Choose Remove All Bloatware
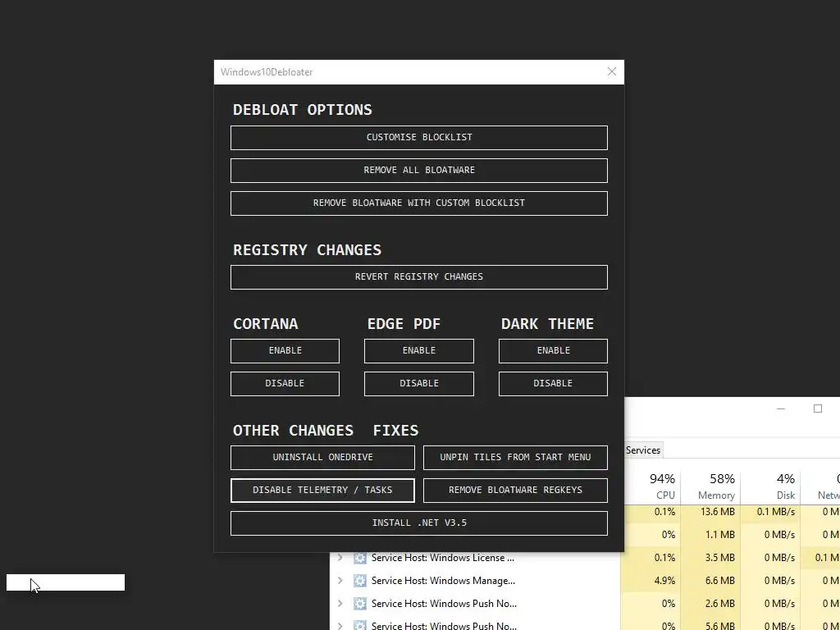Image resolution: width=840 pixels, height=630 pixels. click(x=419, y=171)
